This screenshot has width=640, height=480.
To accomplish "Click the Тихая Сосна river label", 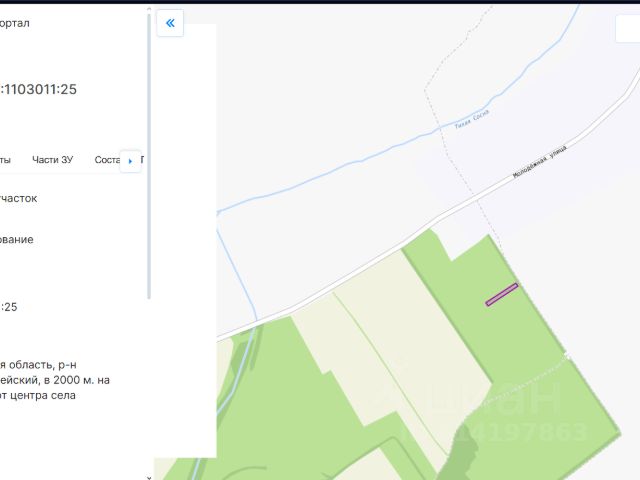I will (x=472, y=119).
